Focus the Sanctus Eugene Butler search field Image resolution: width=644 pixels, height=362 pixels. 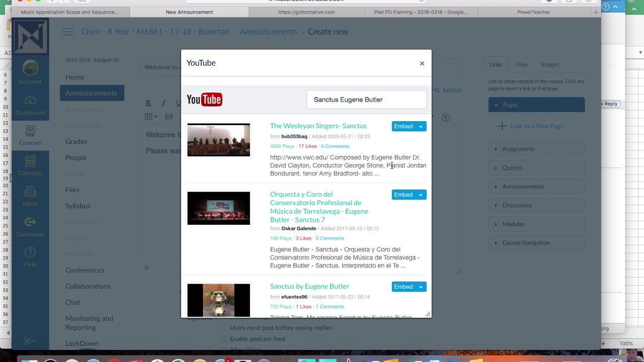pyautogui.click(x=367, y=100)
